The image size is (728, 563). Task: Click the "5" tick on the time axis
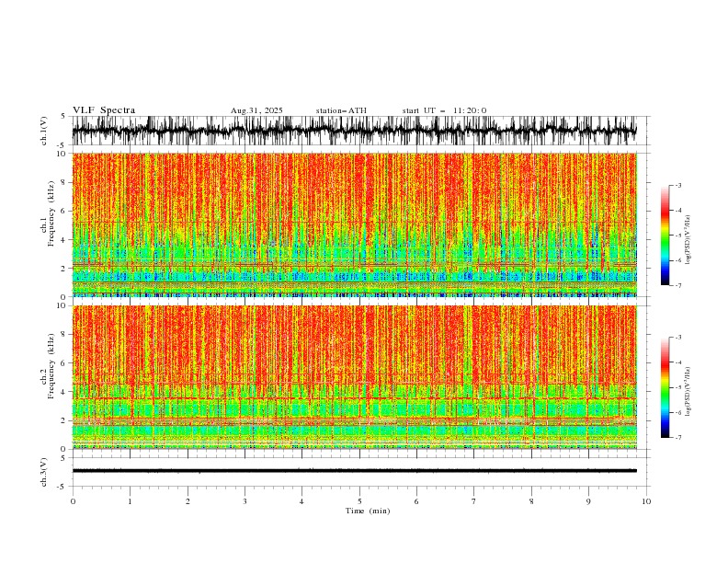(359, 501)
